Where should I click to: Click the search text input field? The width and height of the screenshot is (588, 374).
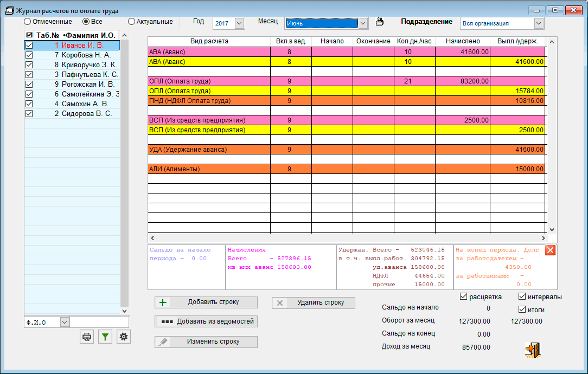coord(99,322)
